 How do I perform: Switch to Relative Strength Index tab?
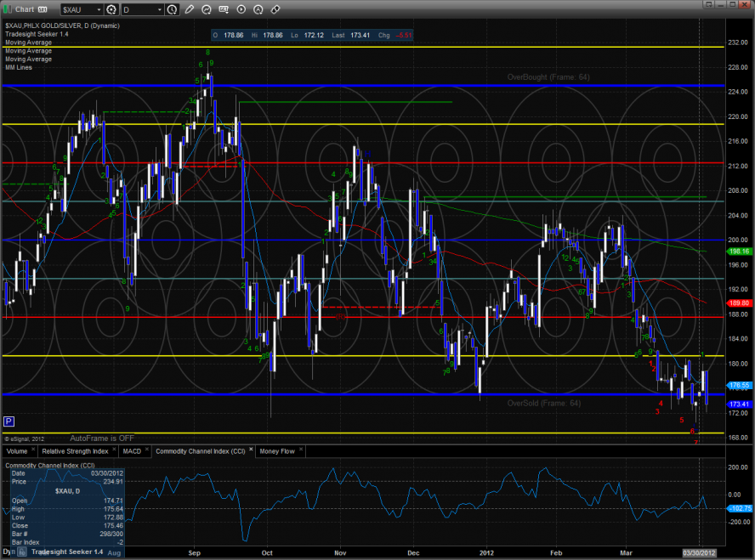tap(76, 450)
